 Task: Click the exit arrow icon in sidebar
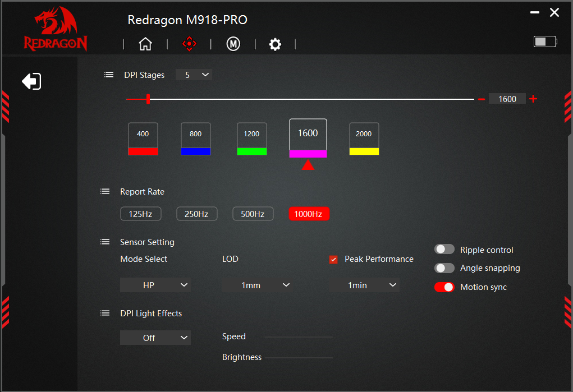(31, 81)
